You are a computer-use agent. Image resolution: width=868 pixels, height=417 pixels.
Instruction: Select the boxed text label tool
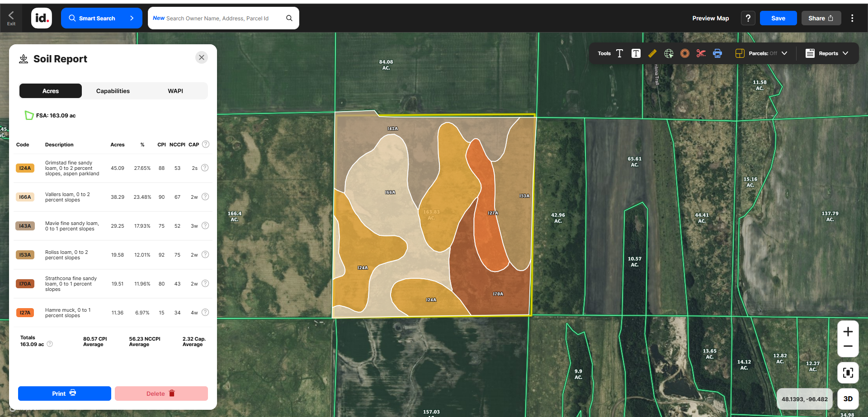click(x=636, y=53)
